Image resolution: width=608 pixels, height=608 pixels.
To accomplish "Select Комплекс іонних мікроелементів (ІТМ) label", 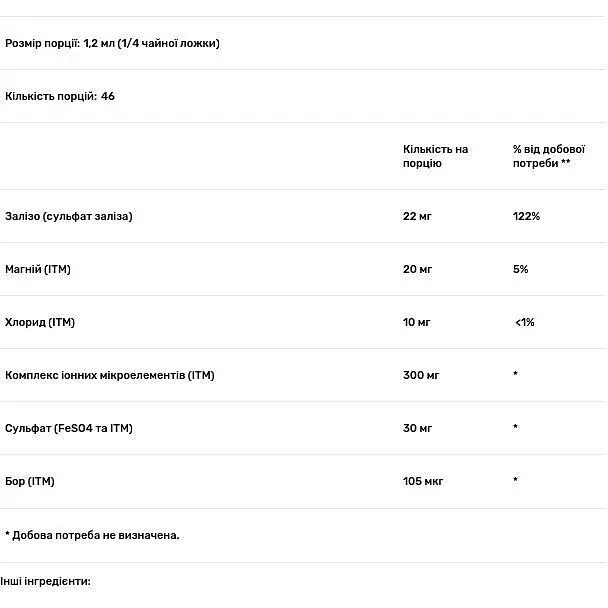I will 110,375.
